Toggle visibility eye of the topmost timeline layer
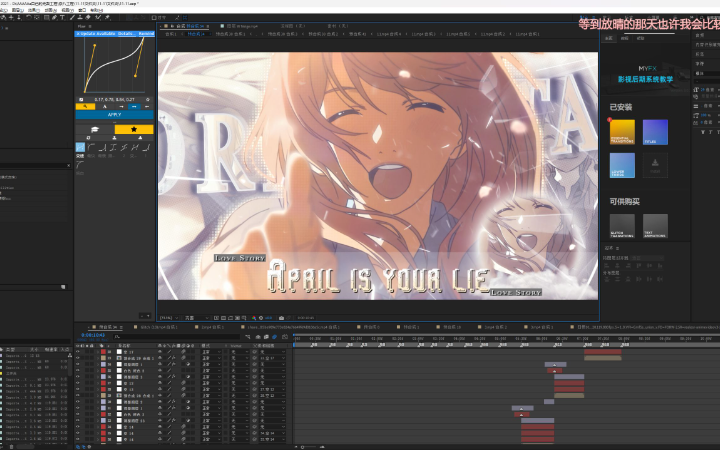 tap(78, 352)
